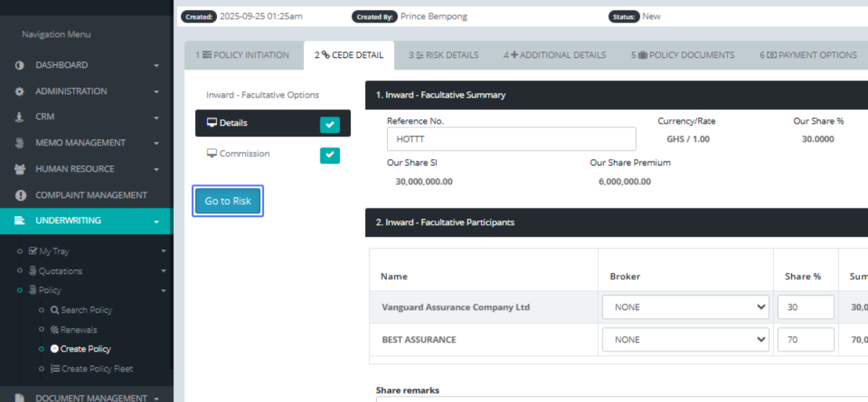The image size is (868, 402).
Task: Click the Human Resource people icon
Action: [20, 169]
